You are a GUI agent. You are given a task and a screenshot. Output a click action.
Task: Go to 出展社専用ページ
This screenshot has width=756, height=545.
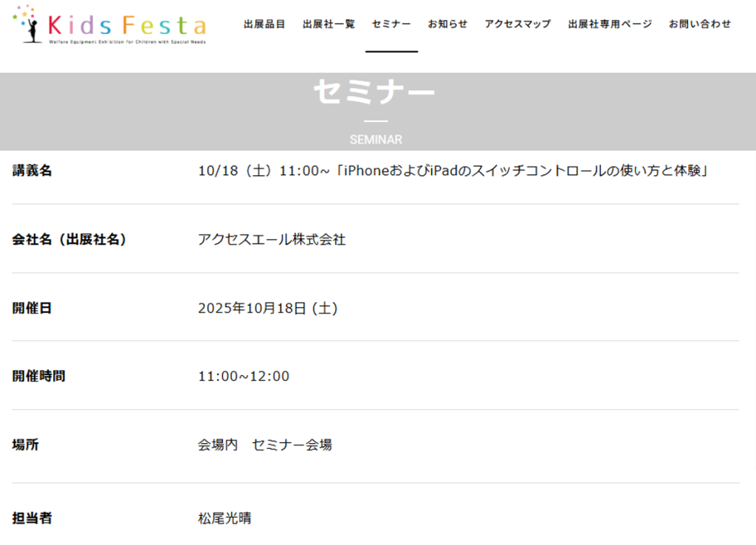click(610, 24)
